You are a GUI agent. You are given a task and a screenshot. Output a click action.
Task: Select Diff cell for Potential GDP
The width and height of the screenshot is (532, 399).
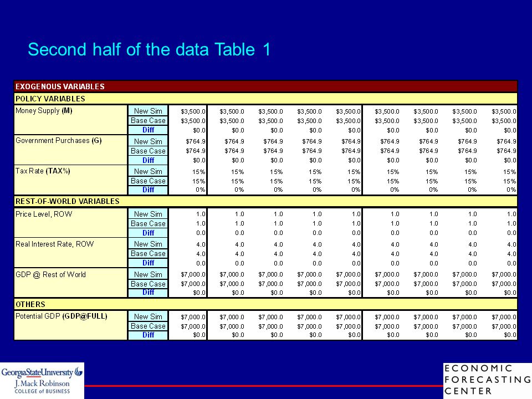[148, 335]
